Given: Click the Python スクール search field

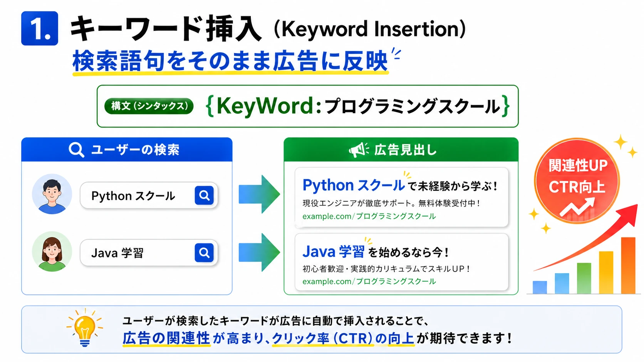Looking at the screenshot, I should click(x=149, y=195).
